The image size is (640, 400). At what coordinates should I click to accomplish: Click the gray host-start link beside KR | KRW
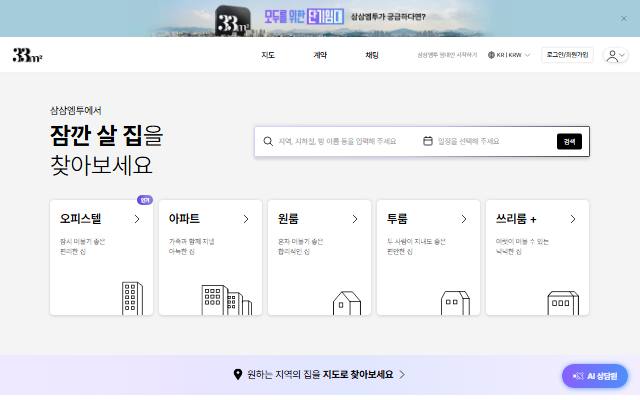click(x=447, y=55)
